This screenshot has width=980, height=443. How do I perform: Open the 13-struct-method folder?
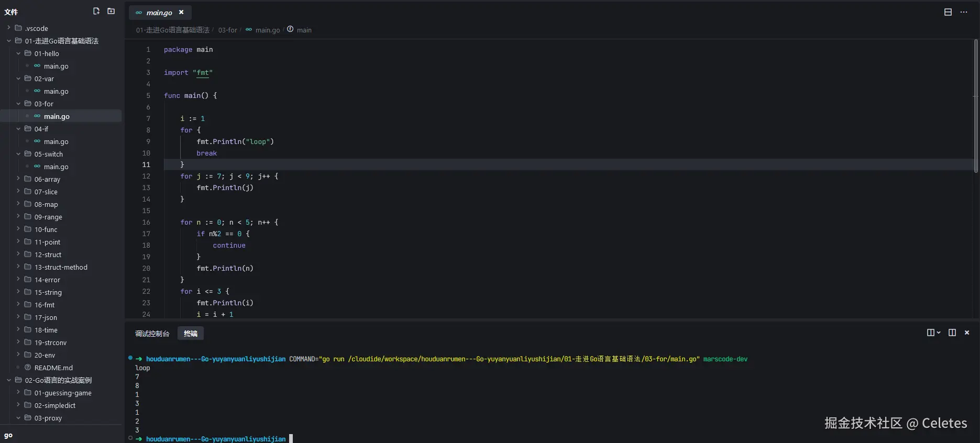coord(61,267)
